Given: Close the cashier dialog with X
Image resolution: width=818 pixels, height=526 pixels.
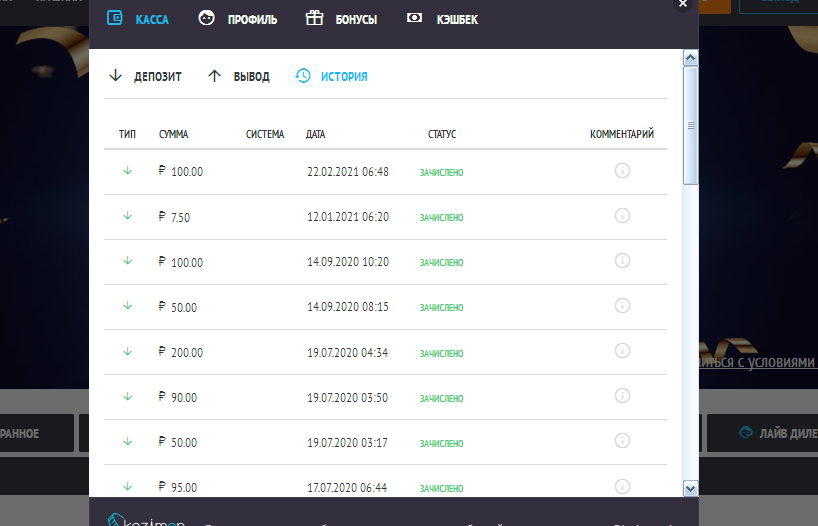Looking at the screenshot, I should coord(683,4).
